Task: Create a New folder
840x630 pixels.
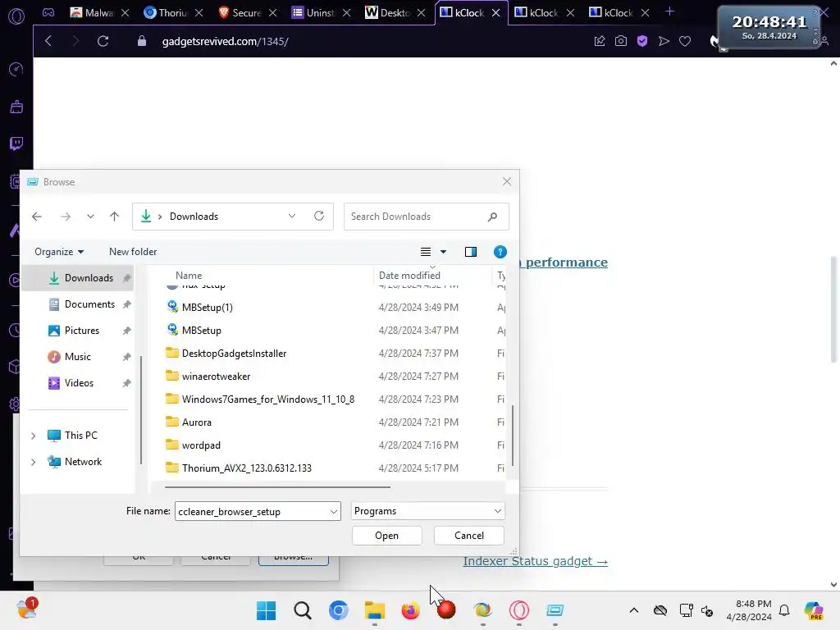Action: [133, 252]
